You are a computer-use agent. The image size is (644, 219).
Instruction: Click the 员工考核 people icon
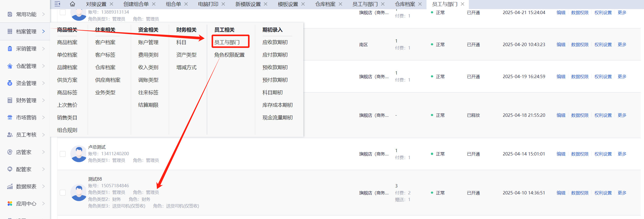coord(10,135)
